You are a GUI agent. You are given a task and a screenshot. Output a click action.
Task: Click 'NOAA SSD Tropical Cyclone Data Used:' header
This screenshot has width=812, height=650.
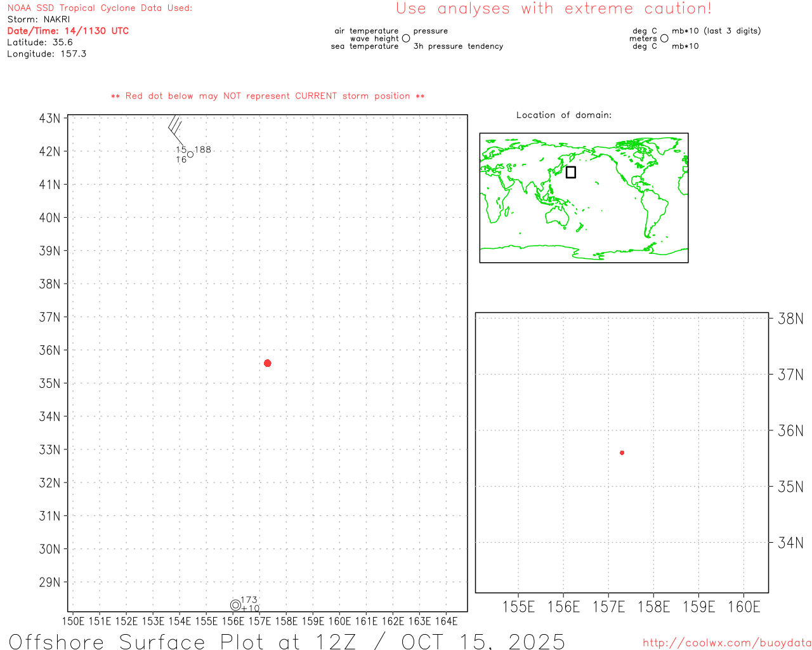[100, 8]
